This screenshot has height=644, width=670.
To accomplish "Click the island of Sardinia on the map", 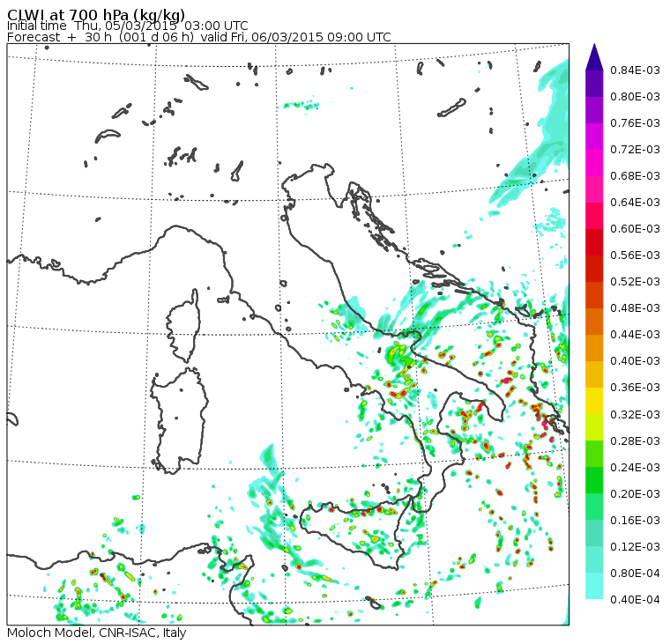I will (x=180, y=420).
